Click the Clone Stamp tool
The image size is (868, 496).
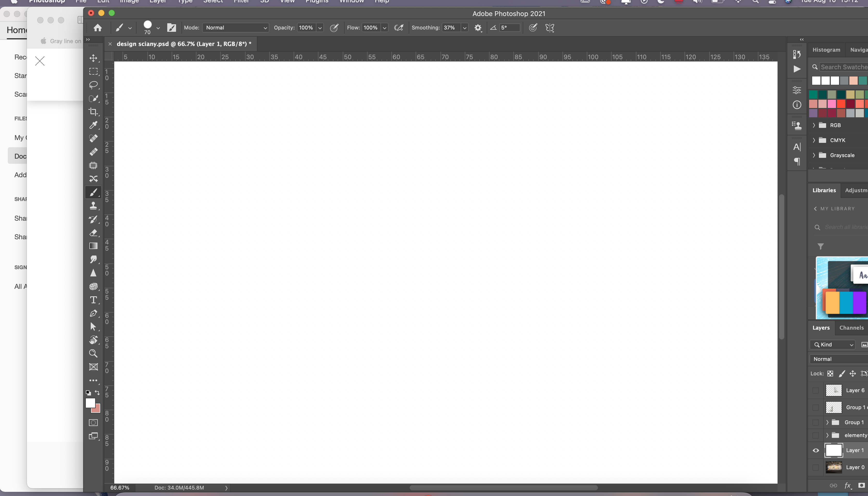click(93, 206)
